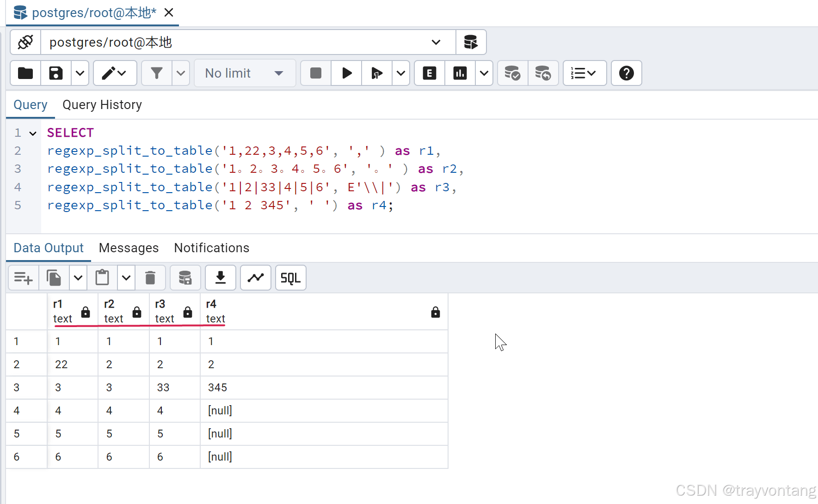The width and height of the screenshot is (818, 504).
Task: Click the connection status icon
Action: 26,42
